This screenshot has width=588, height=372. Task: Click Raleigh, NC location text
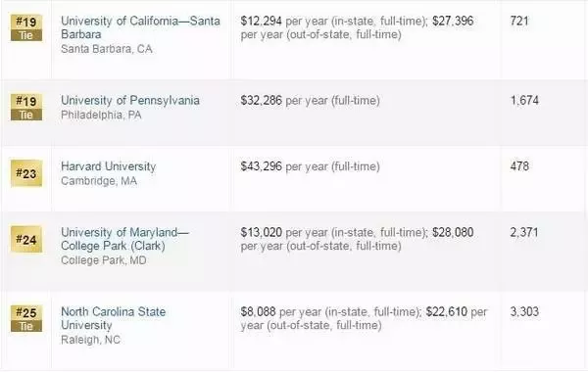pos(90,340)
